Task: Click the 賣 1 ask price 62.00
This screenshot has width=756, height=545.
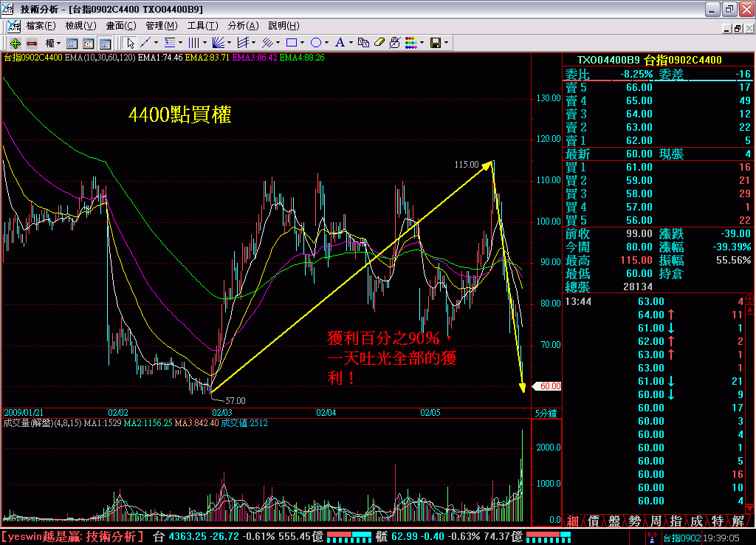Action: pos(639,141)
